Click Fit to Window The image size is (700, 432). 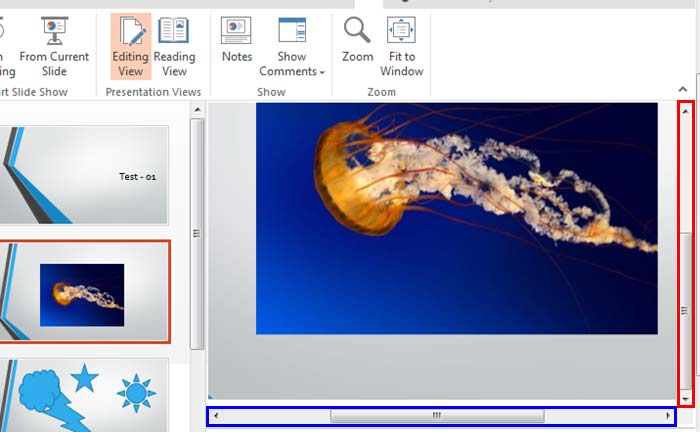[x=401, y=46]
